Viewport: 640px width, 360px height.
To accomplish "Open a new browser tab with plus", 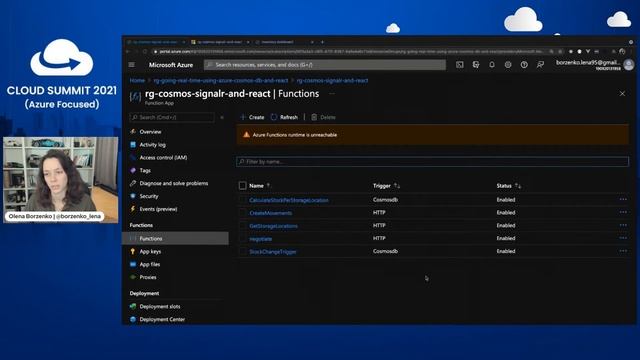I will (x=322, y=42).
